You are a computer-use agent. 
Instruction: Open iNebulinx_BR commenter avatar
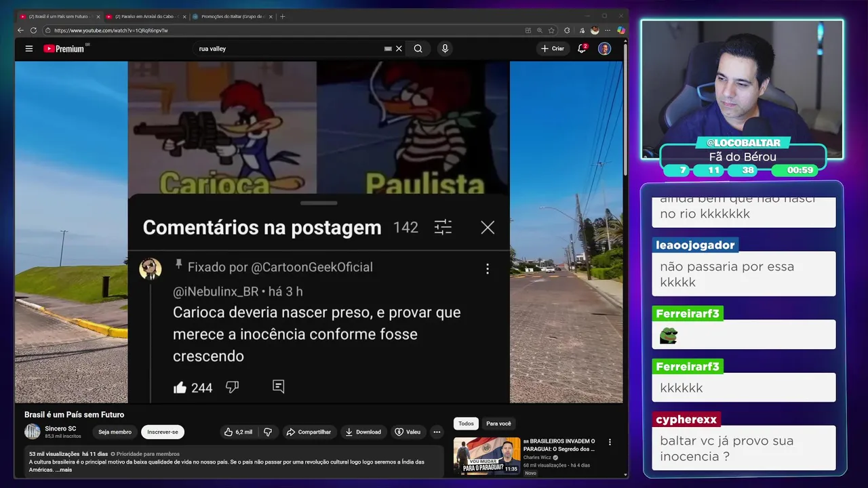point(150,269)
